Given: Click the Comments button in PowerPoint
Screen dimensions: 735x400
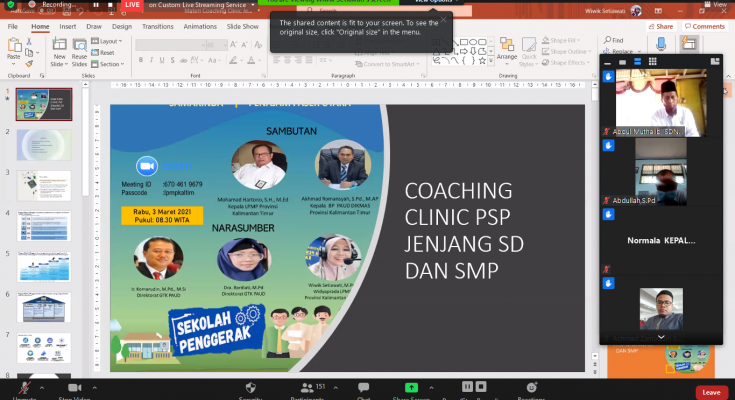Looking at the screenshot, I should 703,27.
